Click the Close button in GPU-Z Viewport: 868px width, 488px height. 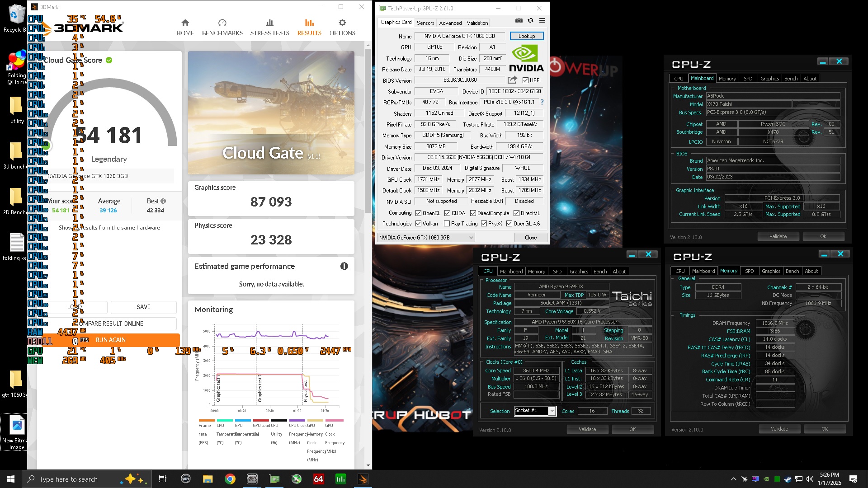pos(531,238)
